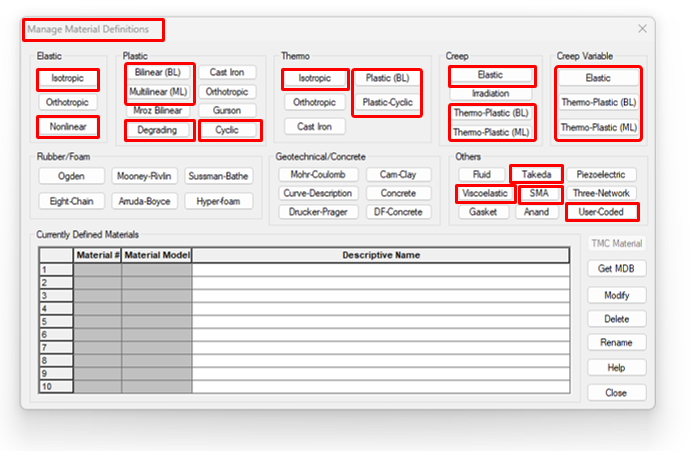Choose Thermo Isotropic button

pyautogui.click(x=315, y=79)
